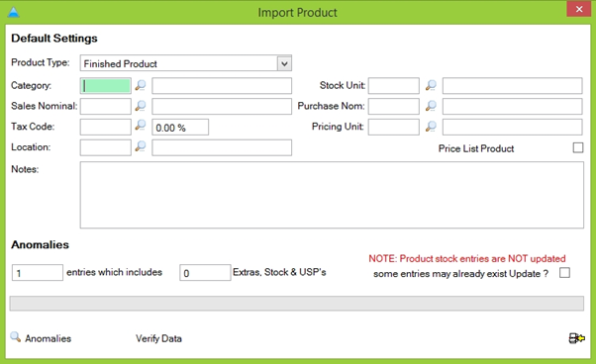Expand the Product Type dropdown arrow

click(x=284, y=63)
